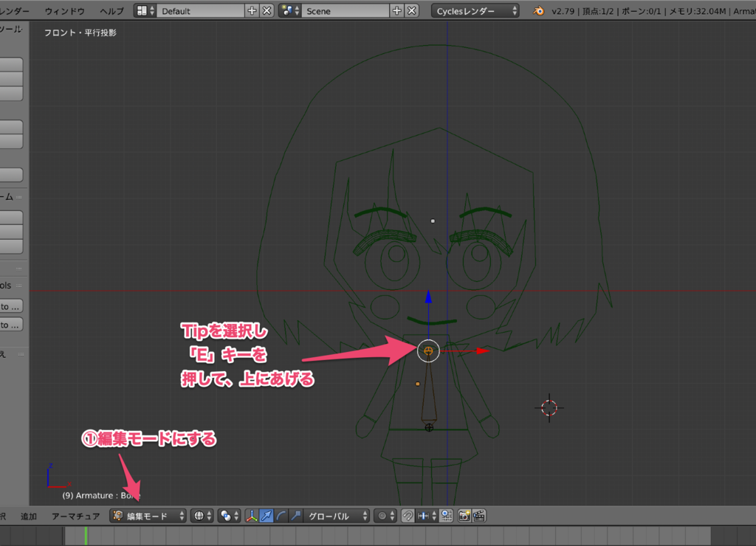
Task: Click the 'to ...' button below ols
Action: pyautogui.click(x=10, y=306)
